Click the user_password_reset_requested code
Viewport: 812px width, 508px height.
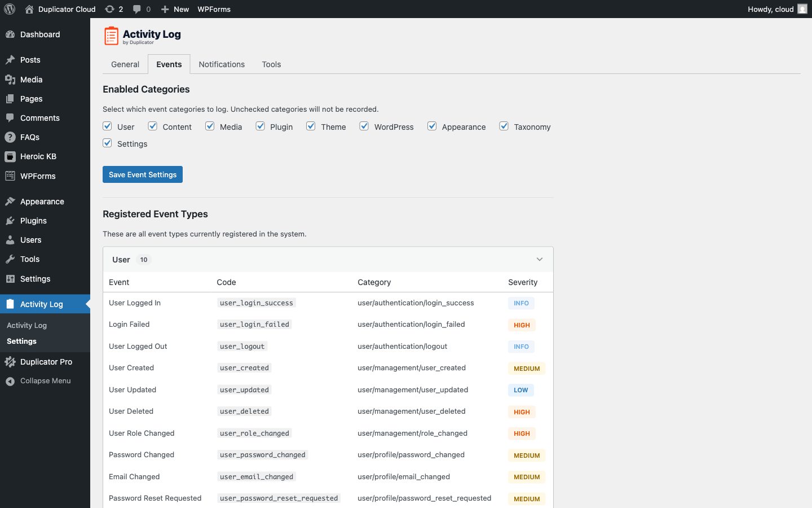click(x=279, y=498)
